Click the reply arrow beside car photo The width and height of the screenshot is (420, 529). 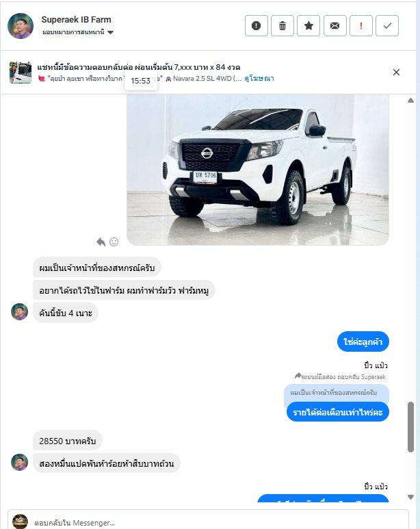(101, 242)
